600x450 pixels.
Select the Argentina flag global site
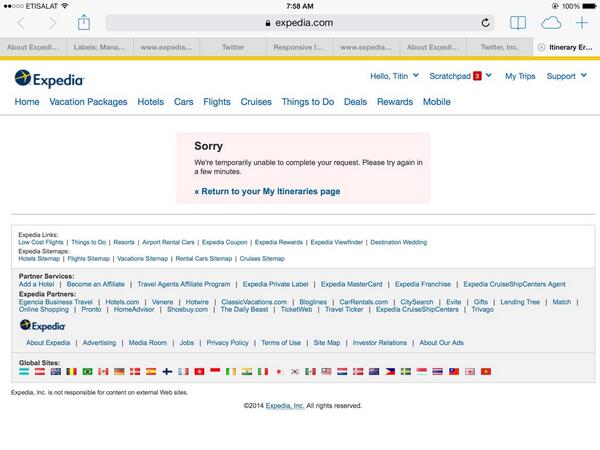pyautogui.click(x=24, y=372)
